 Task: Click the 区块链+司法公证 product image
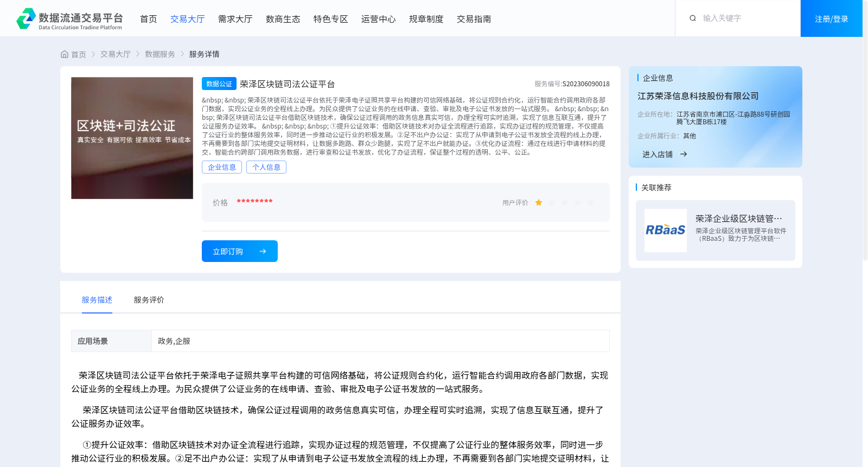[132, 138]
